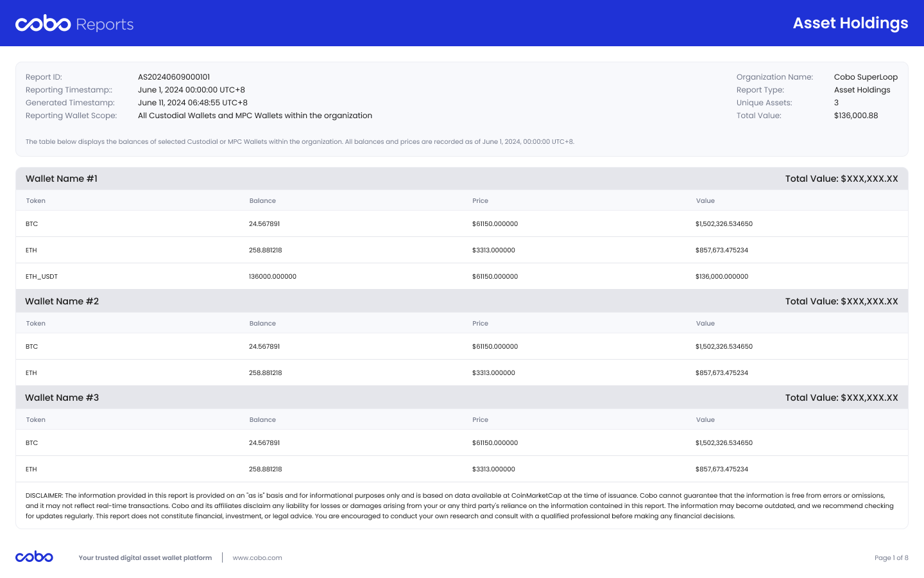Click Reporting Timestamp value June 1, 2024
Screen dimensions: 924x578
click(191, 90)
